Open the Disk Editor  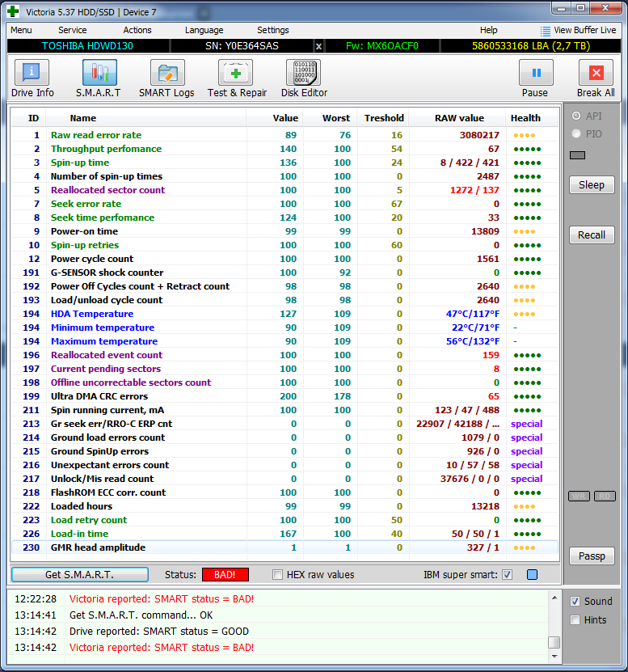tap(304, 78)
